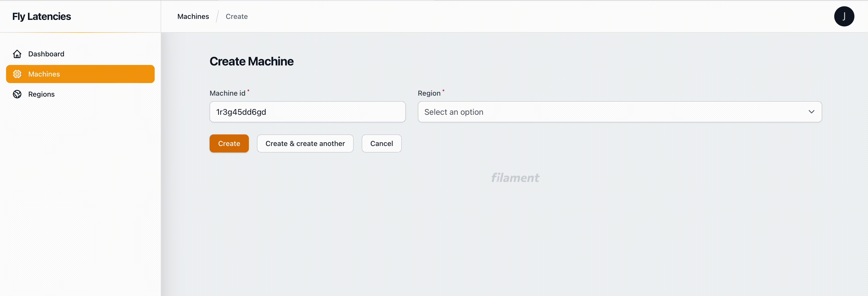This screenshot has width=868, height=296.
Task: Click the filament footer logo
Action: 515,178
